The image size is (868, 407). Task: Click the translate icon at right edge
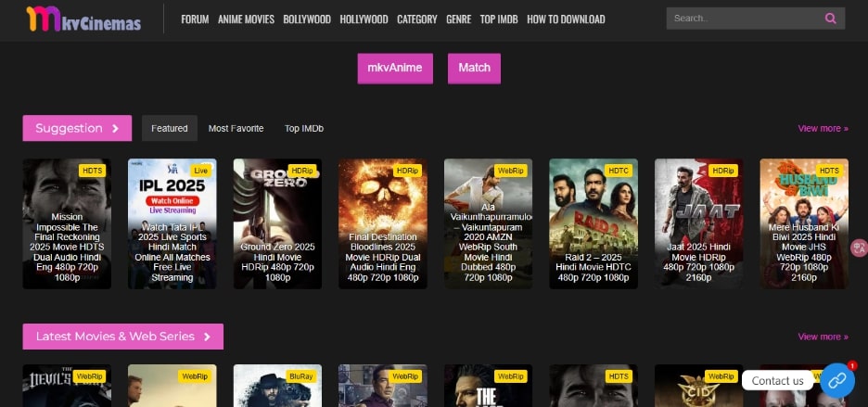pyautogui.click(x=860, y=248)
